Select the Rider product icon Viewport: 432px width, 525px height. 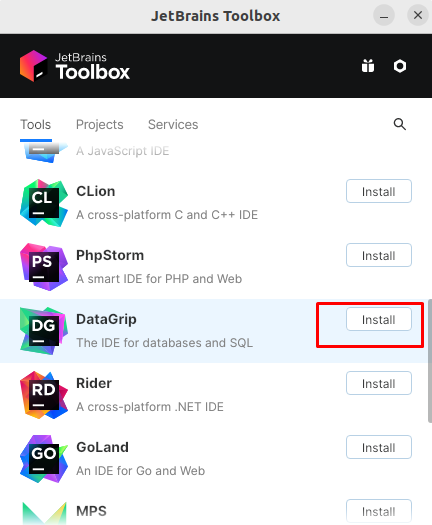click(44, 395)
